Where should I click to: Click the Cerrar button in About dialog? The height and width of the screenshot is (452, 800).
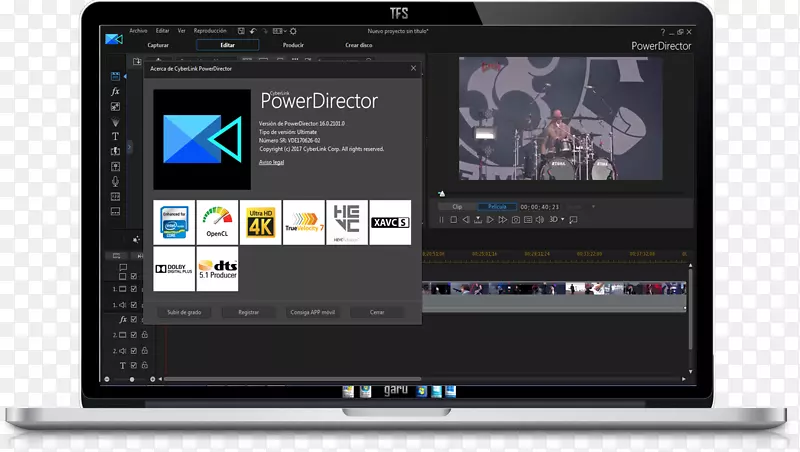point(377,312)
